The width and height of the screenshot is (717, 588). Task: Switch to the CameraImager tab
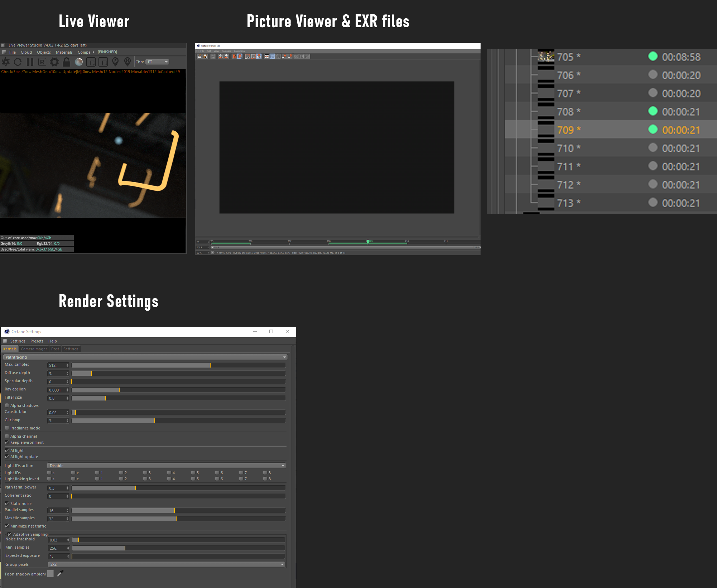(x=34, y=349)
